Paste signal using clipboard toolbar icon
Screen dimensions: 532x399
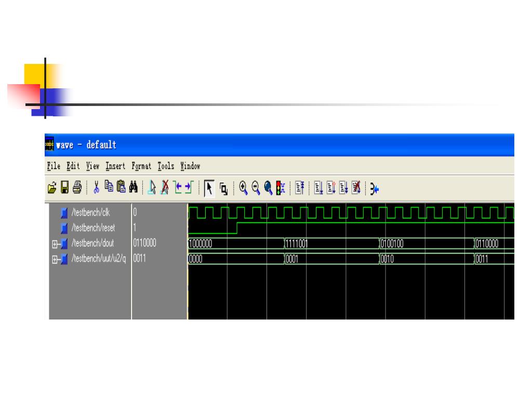pyautogui.click(x=121, y=187)
